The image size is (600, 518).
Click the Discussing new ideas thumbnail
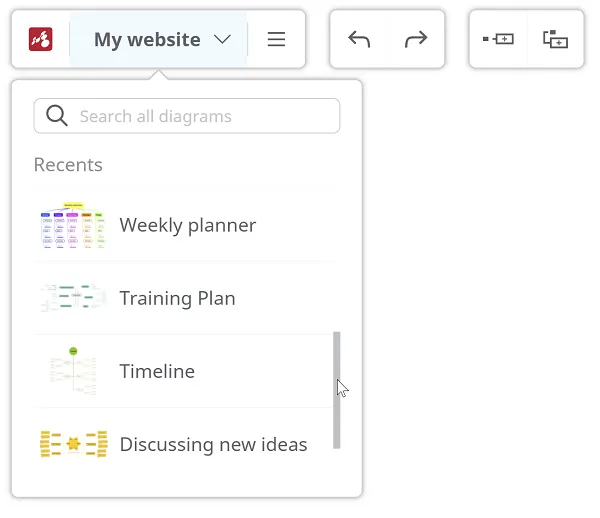[73, 444]
